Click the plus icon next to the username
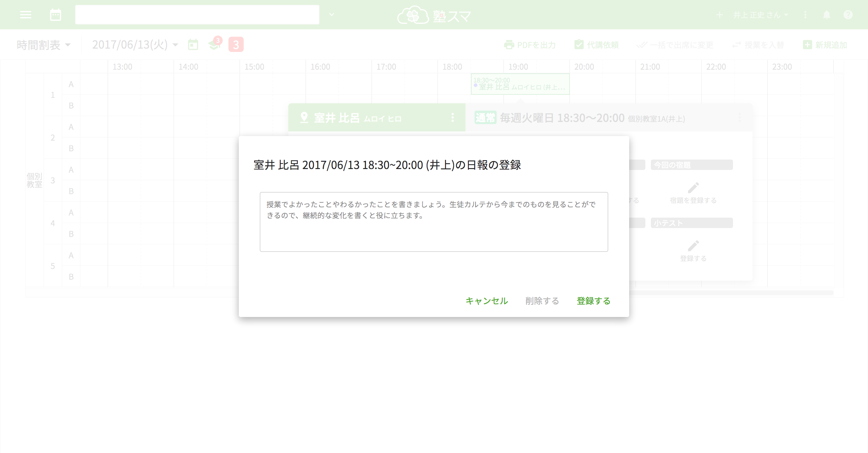868x453 pixels. (720, 15)
